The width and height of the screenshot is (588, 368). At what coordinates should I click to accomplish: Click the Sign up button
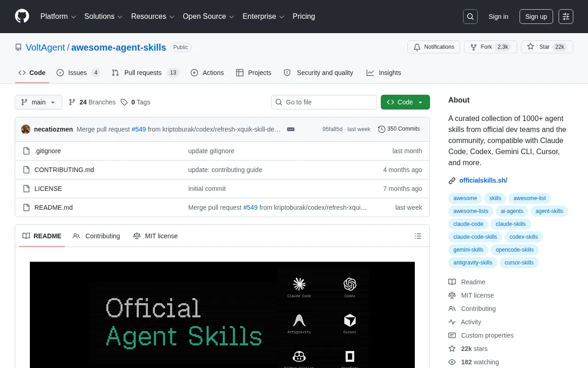[536, 17]
